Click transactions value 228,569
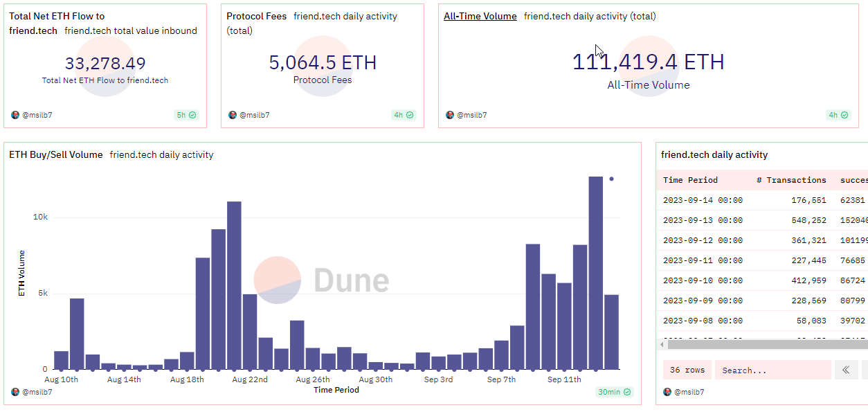 (x=808, y=301)
